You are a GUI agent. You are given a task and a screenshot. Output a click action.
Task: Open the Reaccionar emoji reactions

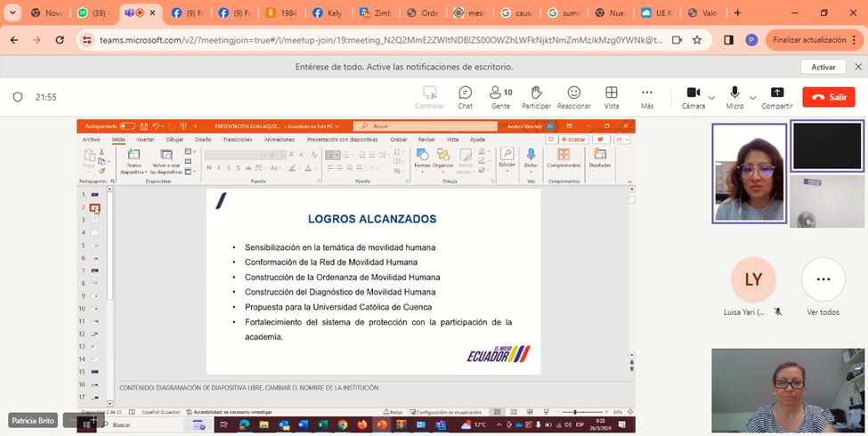pos(574,93)
